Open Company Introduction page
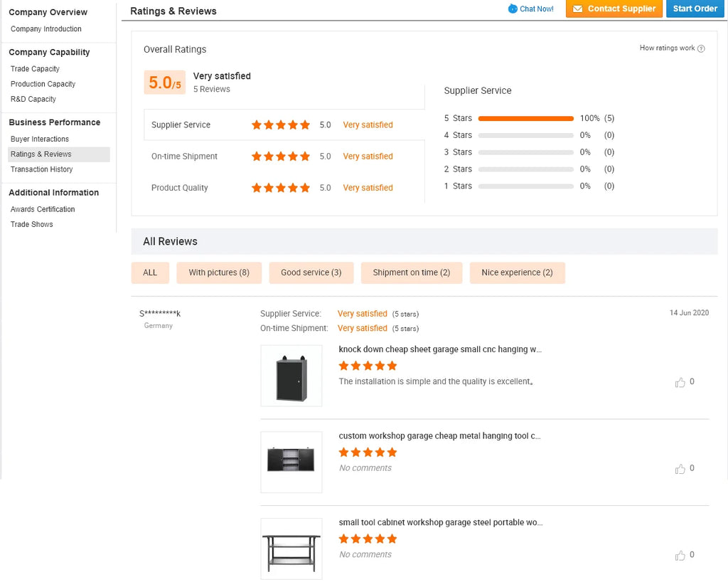This screenshot has width=728, height=587. pyautogui.click(x=46, y=28)
